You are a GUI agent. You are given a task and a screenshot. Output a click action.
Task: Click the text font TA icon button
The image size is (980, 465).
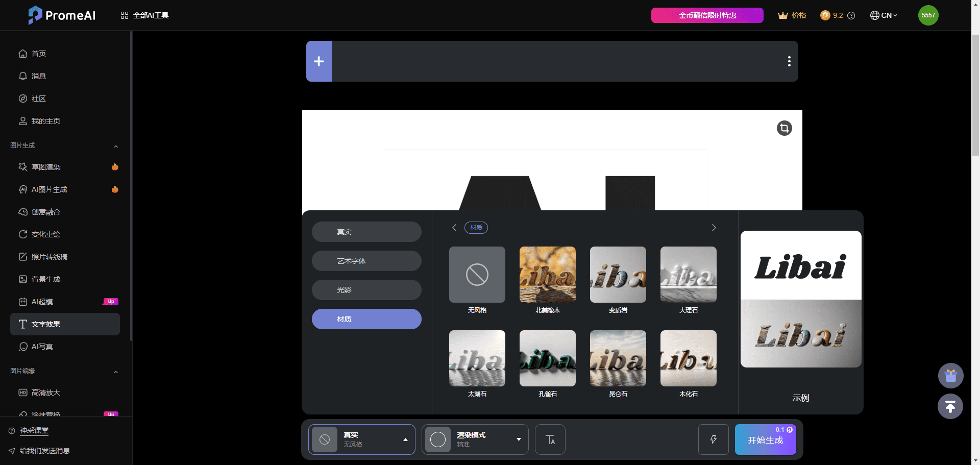click(x=550, y=439)
